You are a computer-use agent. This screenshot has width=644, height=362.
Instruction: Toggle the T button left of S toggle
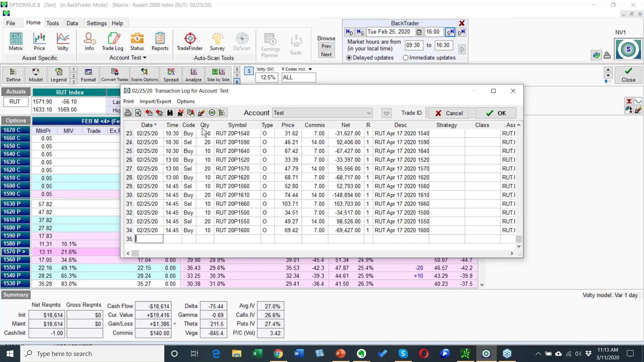click(x=237, y=76)
